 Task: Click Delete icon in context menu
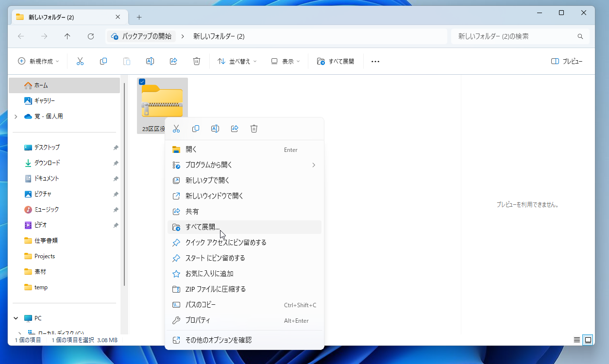(254, 129)
